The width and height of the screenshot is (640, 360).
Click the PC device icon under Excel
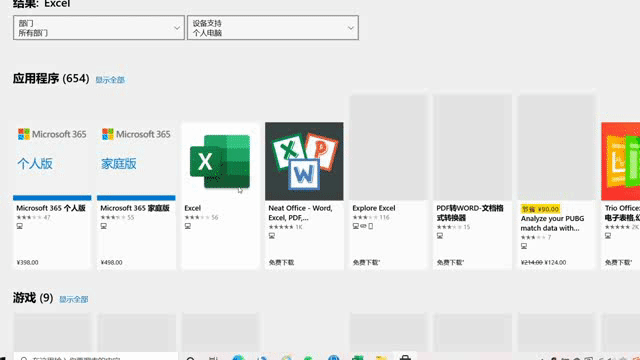pyautogui.click(x=188, y=226)
